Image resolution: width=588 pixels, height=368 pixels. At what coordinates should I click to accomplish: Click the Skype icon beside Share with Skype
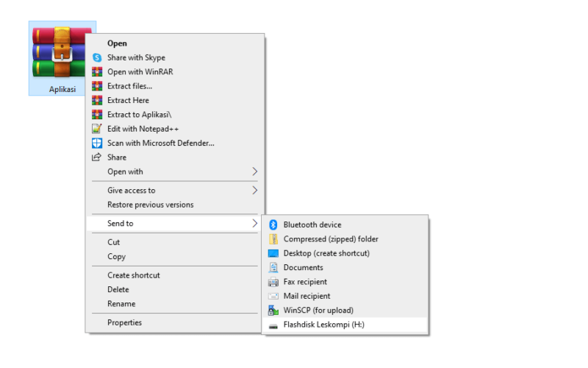(97, 57)
